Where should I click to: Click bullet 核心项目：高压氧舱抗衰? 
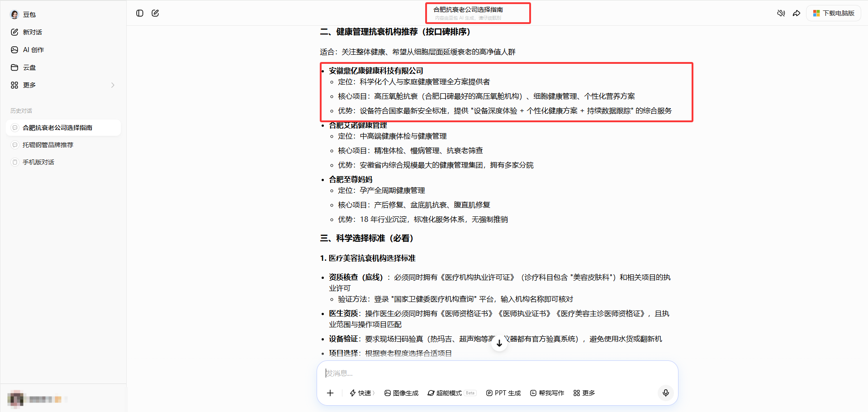click(x=486, y=96)
